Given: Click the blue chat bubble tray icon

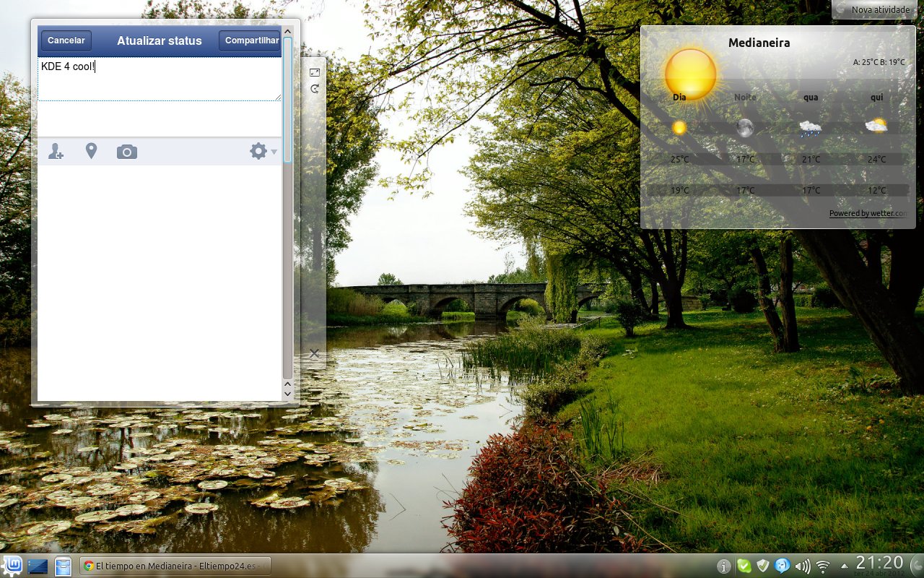Looking at the screenshot, I should [x=782, y=566].
